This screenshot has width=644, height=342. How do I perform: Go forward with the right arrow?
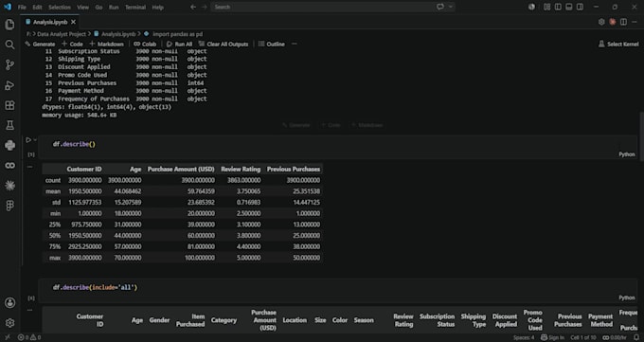tap(205, 7)
